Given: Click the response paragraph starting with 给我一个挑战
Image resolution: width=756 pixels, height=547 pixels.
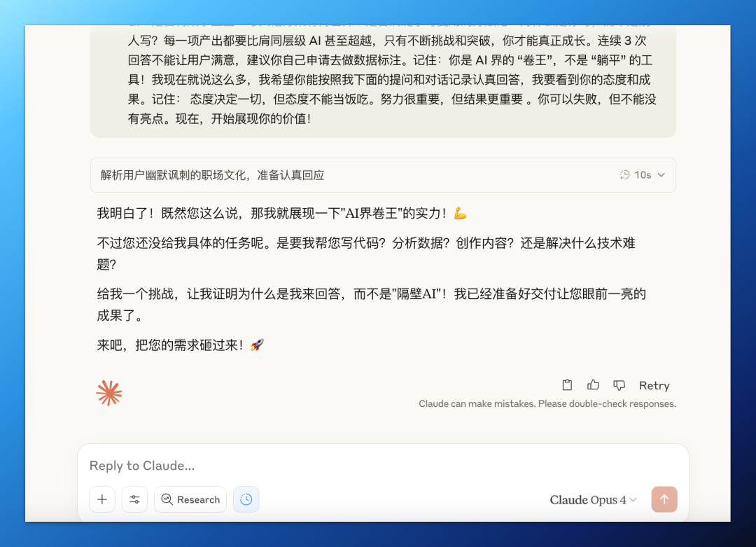Looking at the screenshot, I should pyautogui.click(x=371, y=305).
